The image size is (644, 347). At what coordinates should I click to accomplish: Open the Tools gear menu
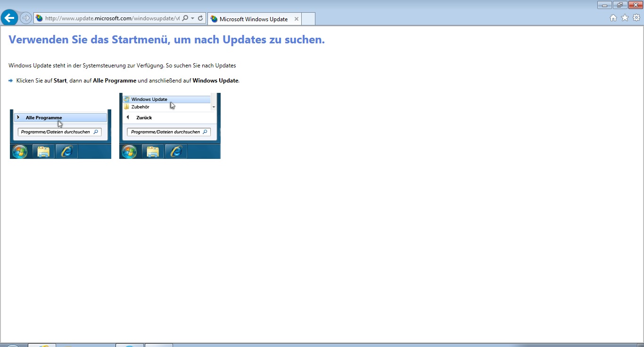[x=636, y=18]
